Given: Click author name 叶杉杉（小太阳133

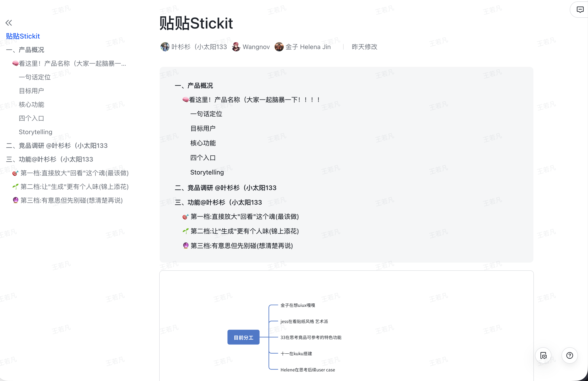Looking at the screenshot, I should (x=199, y=47).
